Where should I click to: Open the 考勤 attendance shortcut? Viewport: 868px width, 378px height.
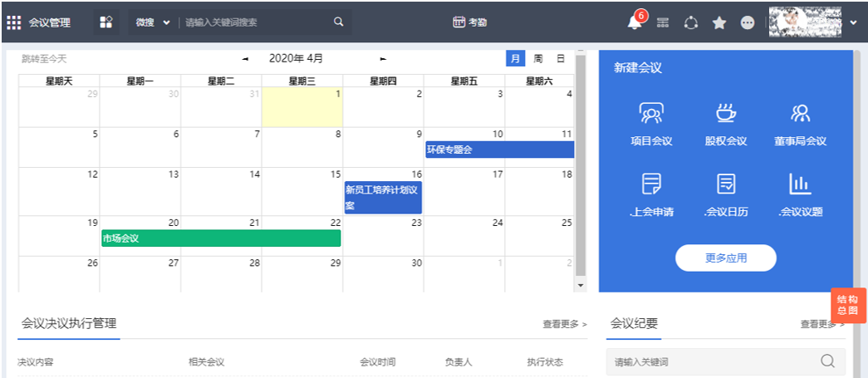click(469, 22)
